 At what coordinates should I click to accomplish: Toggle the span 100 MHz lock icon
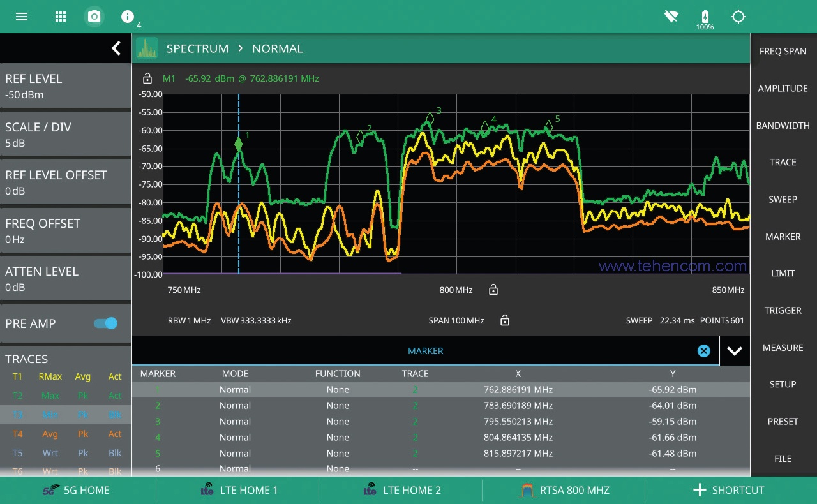[x=504, y=320]
